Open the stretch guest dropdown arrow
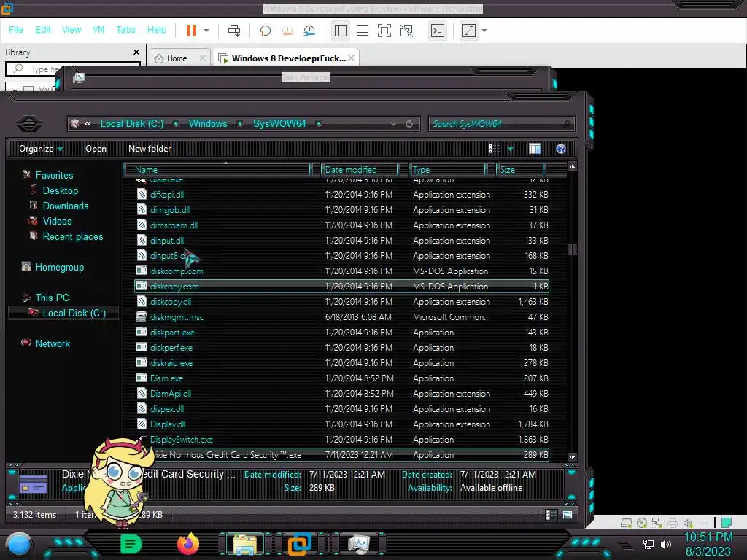Image resolution: width=747 pixels, height=560 pixels. [484, 31]
